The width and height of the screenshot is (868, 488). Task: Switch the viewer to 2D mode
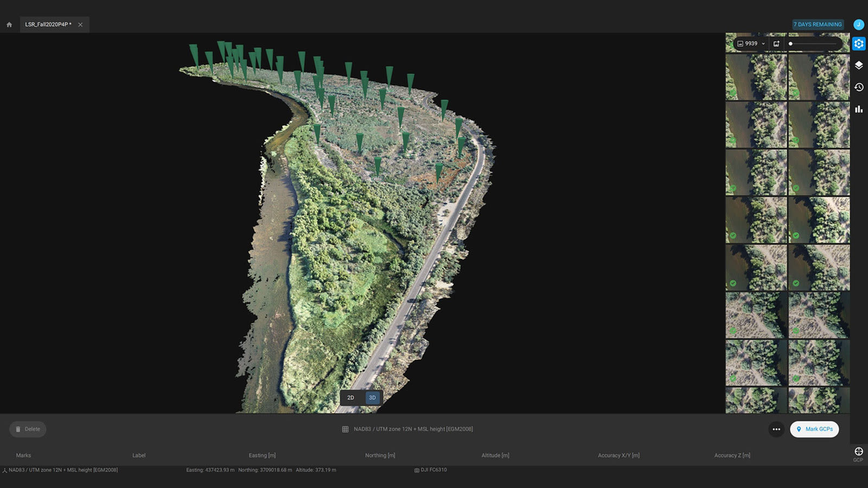tap(350, 397)
